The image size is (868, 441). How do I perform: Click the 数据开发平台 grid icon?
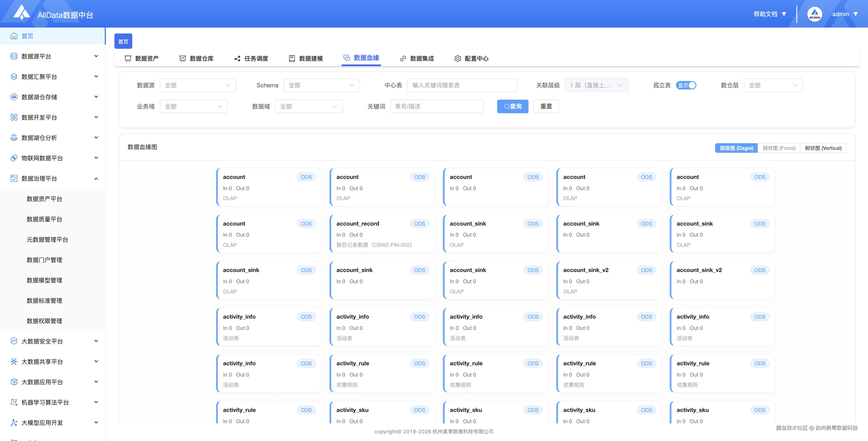pyautogui.click(x=14, y=117)
